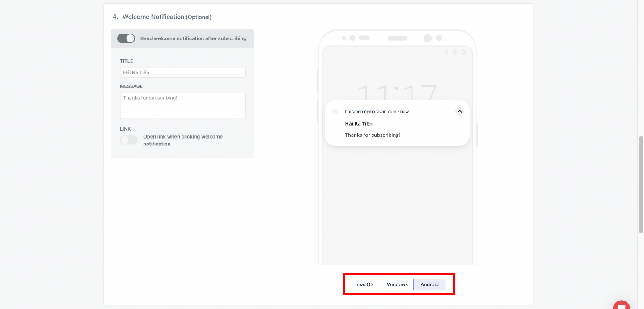Click the TITLE input field
This screenshot has height=309, width=644.
pyautogui.click(x=182, y=72)
